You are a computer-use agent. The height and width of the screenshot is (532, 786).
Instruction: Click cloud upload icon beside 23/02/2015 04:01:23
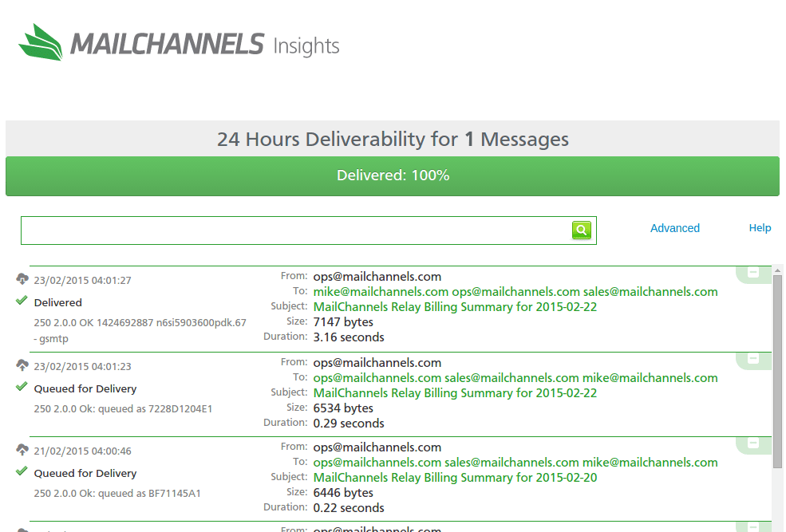pyautogui.click(x=22, y=365)
